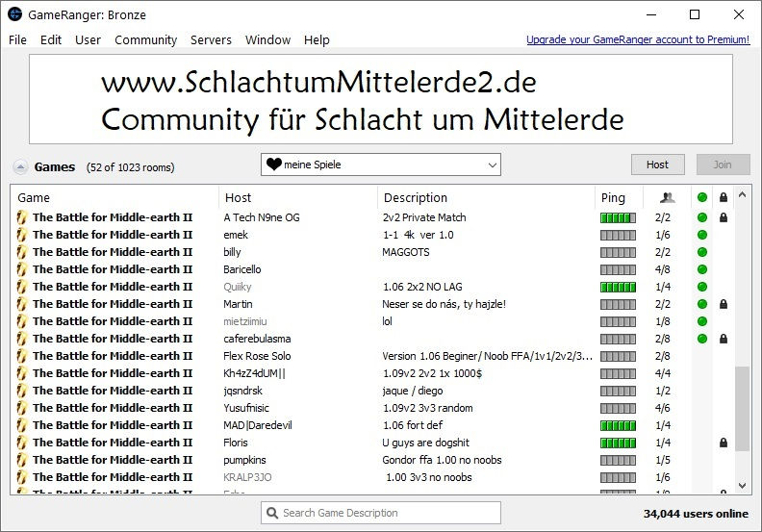Click the lock icon in A Tech N9ne OG row
Screen dimensions: 762x532
point(724,217)
